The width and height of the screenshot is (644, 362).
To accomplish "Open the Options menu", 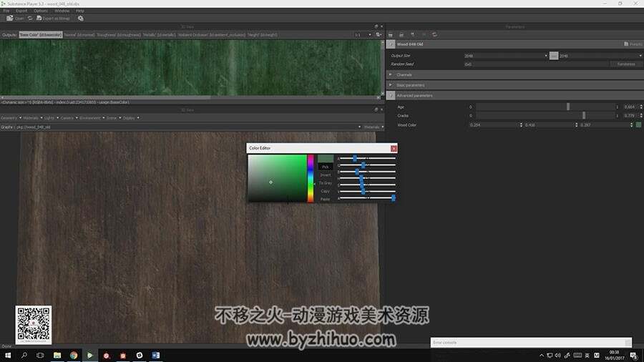I will coord(41,11).
